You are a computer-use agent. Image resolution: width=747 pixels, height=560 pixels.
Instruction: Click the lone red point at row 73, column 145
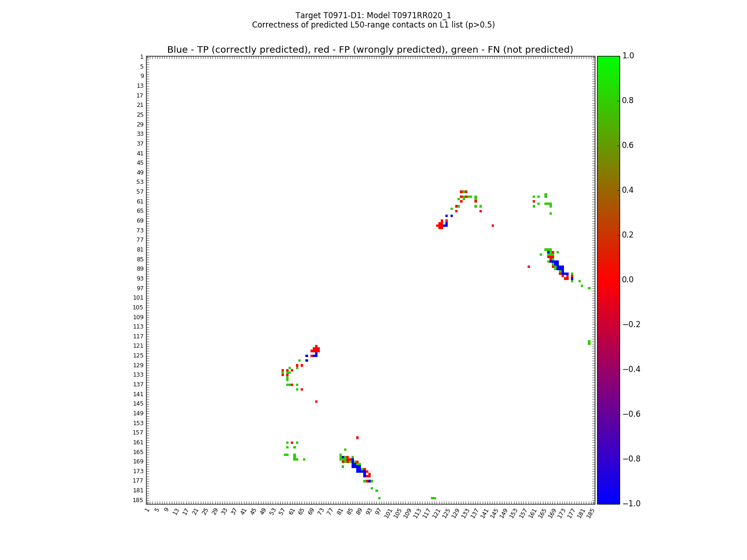493,226
